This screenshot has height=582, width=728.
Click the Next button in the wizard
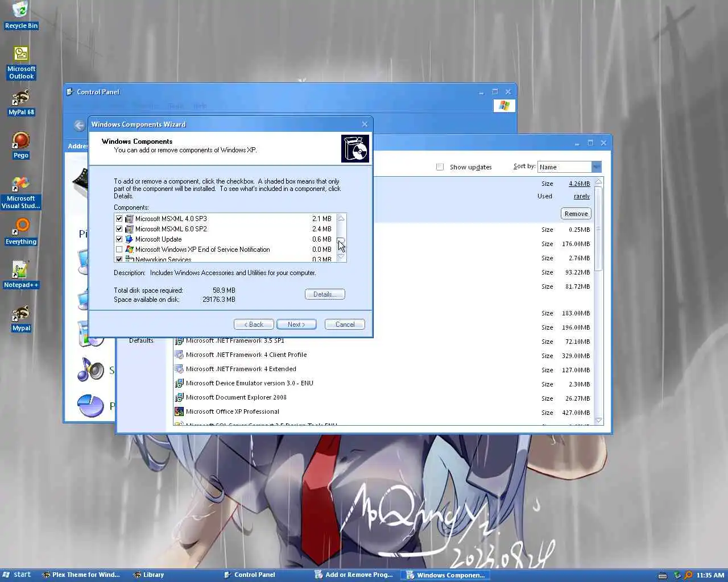click(x=296, y=325)
